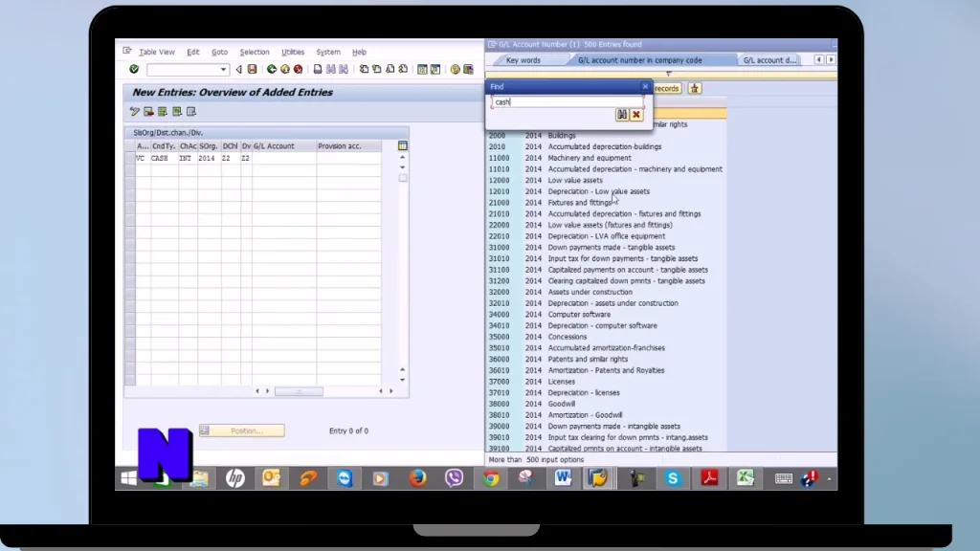Select account 11000 Machinery and equipment

pos(559,158)
